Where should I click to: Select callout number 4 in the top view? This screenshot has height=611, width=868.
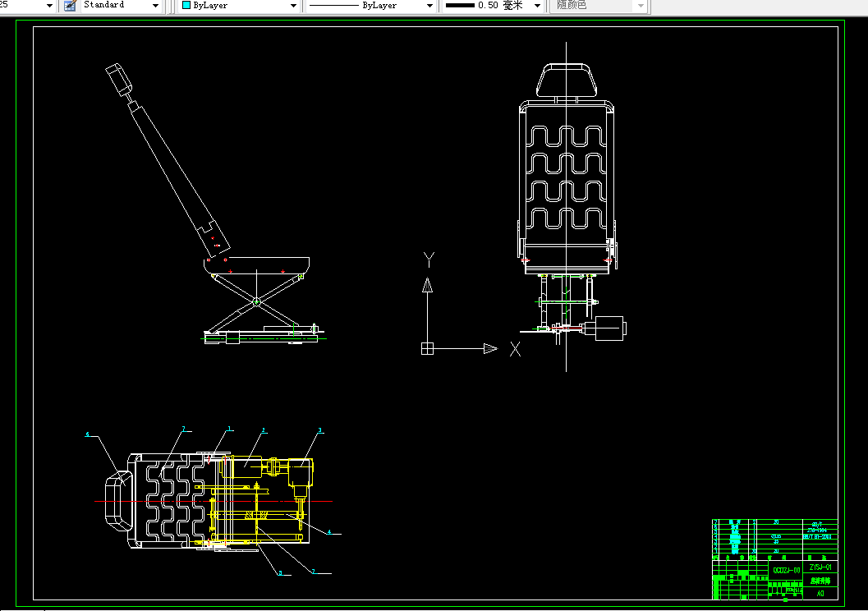tap(328, 532)
